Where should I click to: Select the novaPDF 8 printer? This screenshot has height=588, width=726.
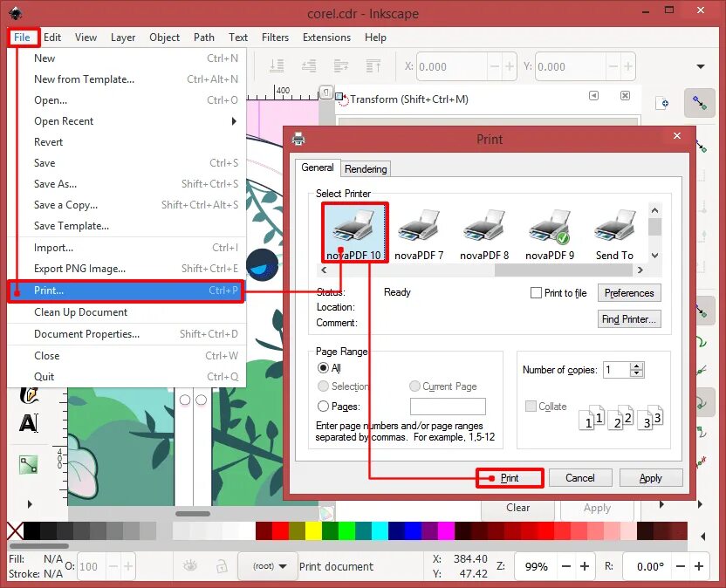(484, 233)
